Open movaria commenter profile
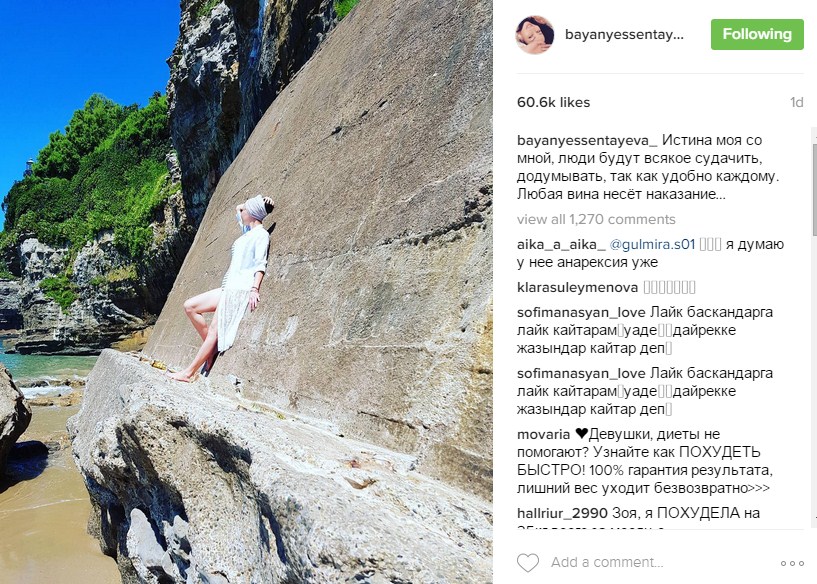The image size is (817, 584). pyautogui.click(x=543, y=434)
